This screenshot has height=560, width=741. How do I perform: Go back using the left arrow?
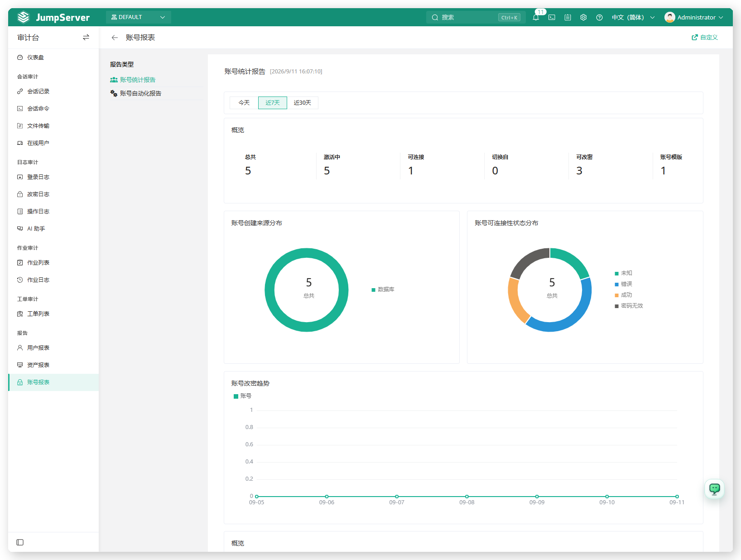pos(115,38)
